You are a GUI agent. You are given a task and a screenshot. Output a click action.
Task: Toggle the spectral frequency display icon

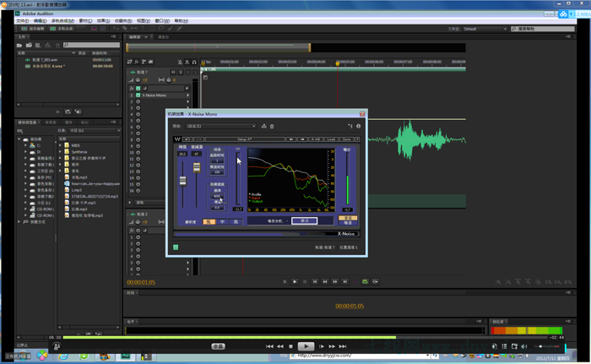(95, 29)
